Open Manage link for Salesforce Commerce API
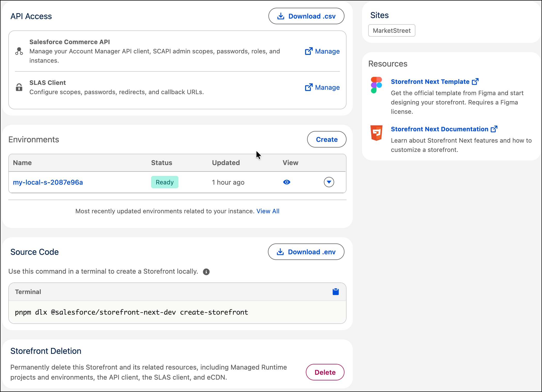Screen dimensions: 542x392 pyautogui.click(x=322, y=51)
